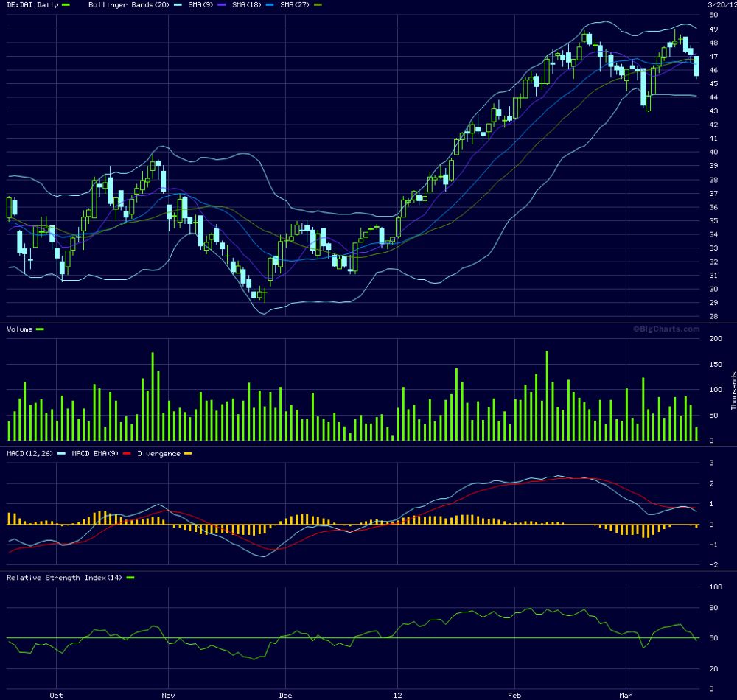
Task: Click the 33 price axis value
Action: tap(713, 248)
